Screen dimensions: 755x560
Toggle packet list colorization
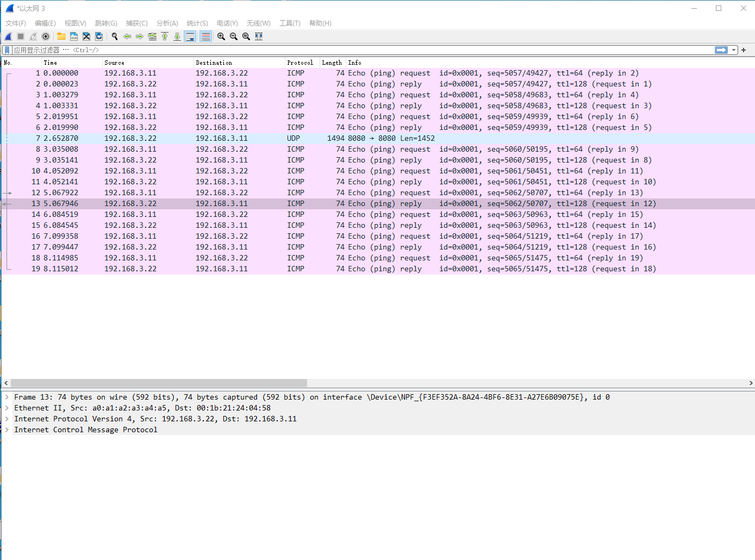pos(205,36)
